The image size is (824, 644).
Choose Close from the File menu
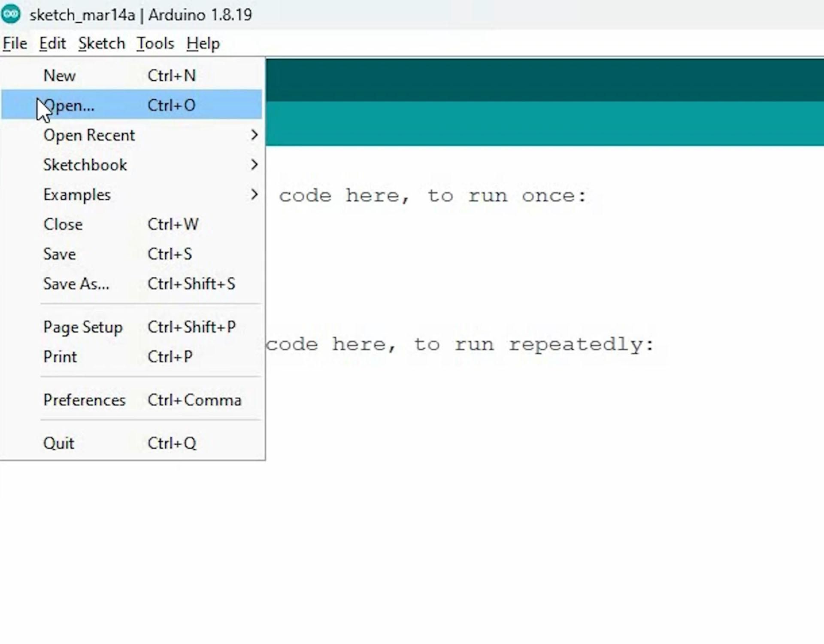click(131, 224)
